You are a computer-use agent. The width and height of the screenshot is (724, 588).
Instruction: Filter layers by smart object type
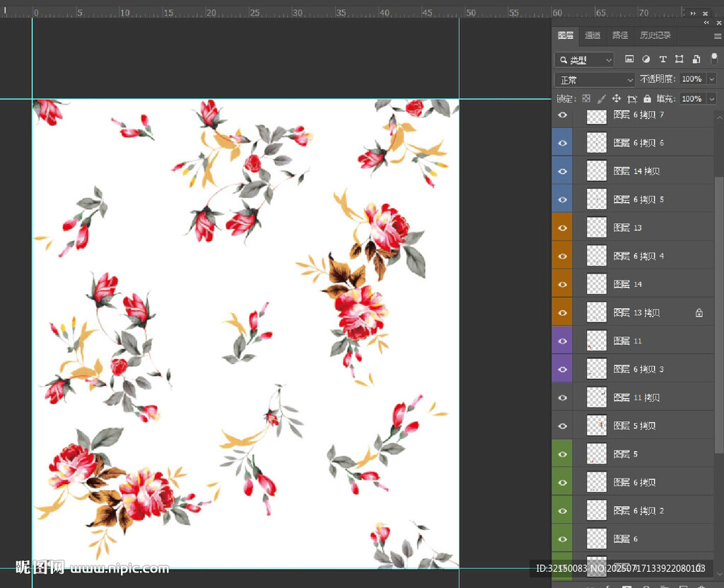click(696, 59)
